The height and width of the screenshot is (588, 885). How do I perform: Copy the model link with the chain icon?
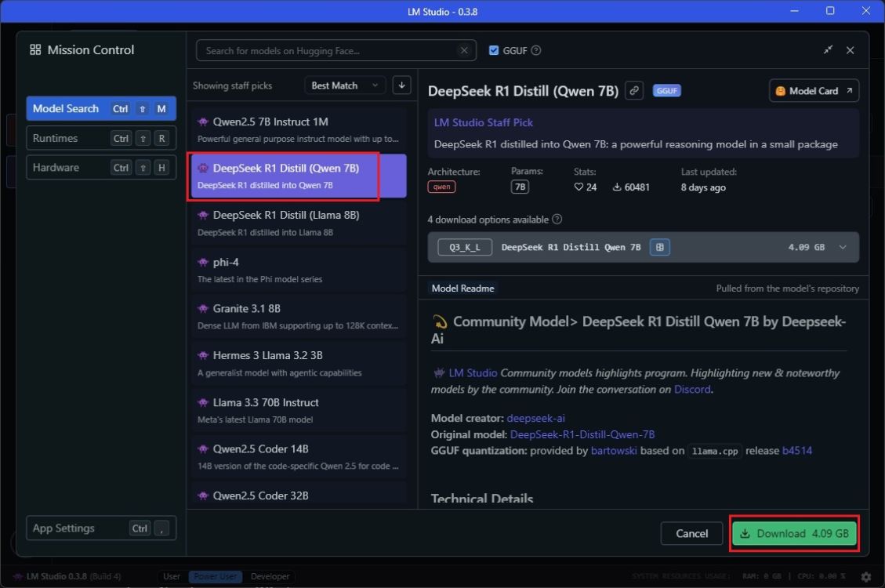[x=633, y=91]
